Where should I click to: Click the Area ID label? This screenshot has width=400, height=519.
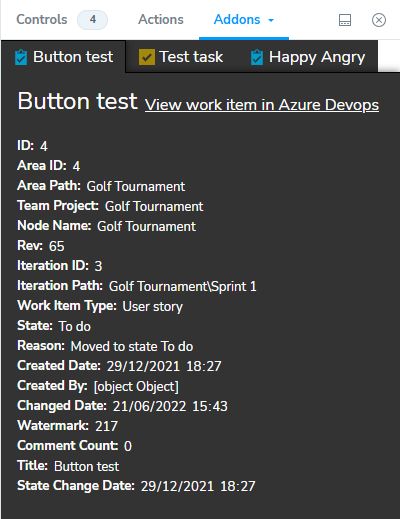[42, 166]
